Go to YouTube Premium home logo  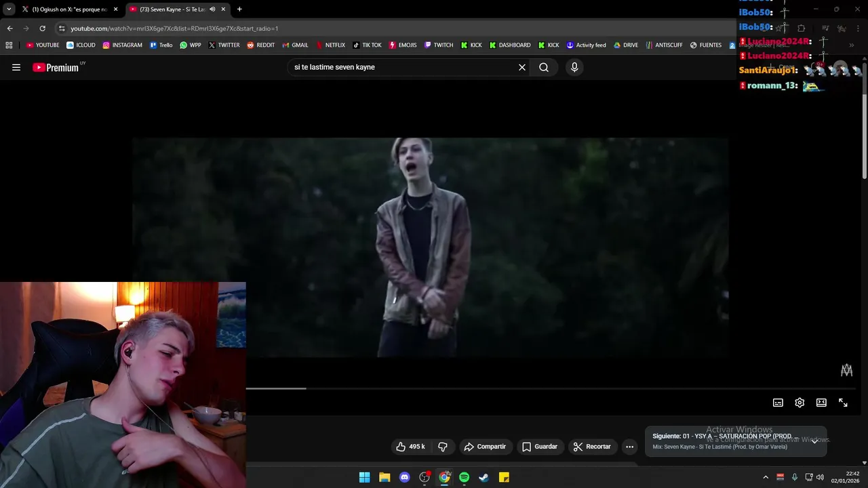(56, 67)
